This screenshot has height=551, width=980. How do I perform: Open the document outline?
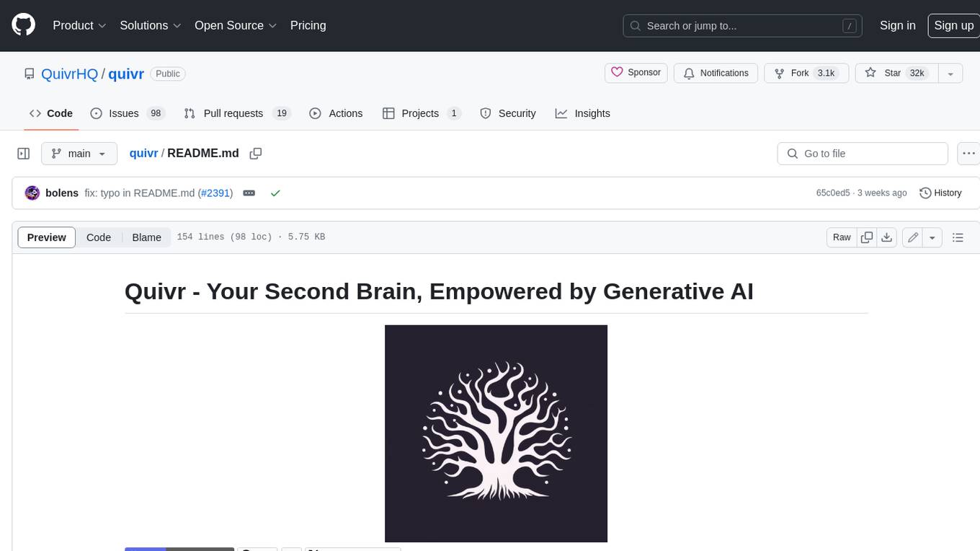click(958, 237)
